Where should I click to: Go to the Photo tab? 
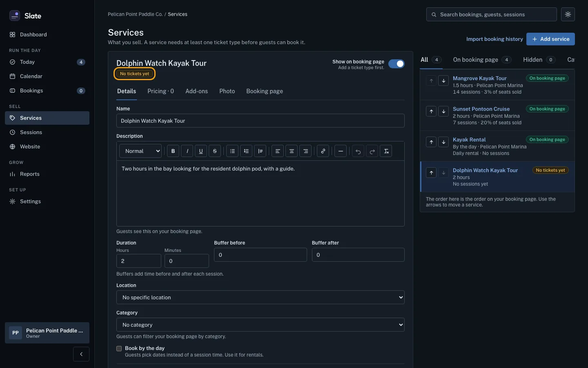point(227,91)
